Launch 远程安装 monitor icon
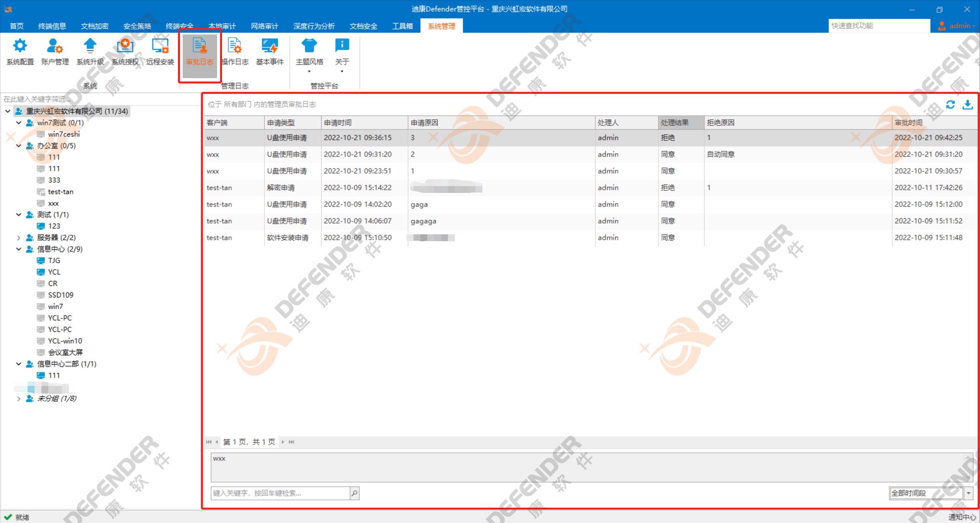This screenshot has height=523, width=980. click(x=160, y=46)
